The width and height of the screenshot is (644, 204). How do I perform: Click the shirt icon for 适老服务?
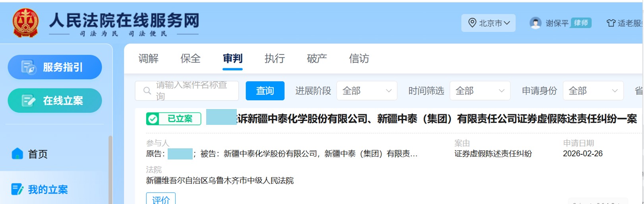click(611, 23)
